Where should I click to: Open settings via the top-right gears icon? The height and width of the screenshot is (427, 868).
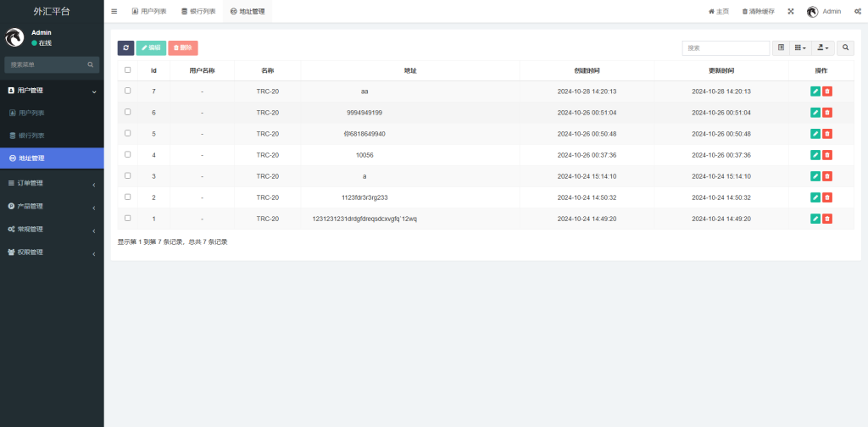tap(858, 12)
